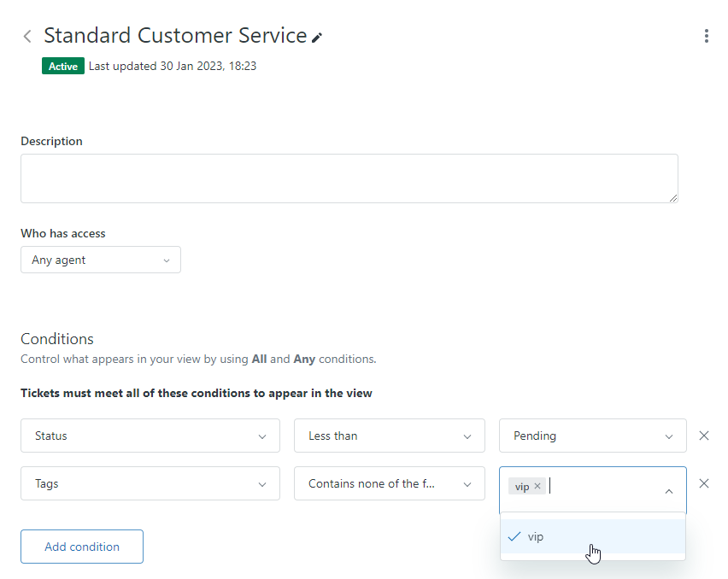Screen dimensions: 728x579
Task: Click inside the Description text box
Action: coord(349,178)
